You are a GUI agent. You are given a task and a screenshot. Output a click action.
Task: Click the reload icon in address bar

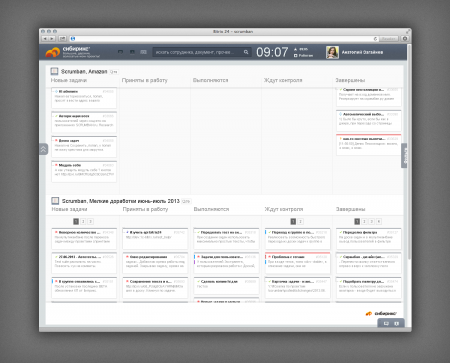(x=375, y=39)
